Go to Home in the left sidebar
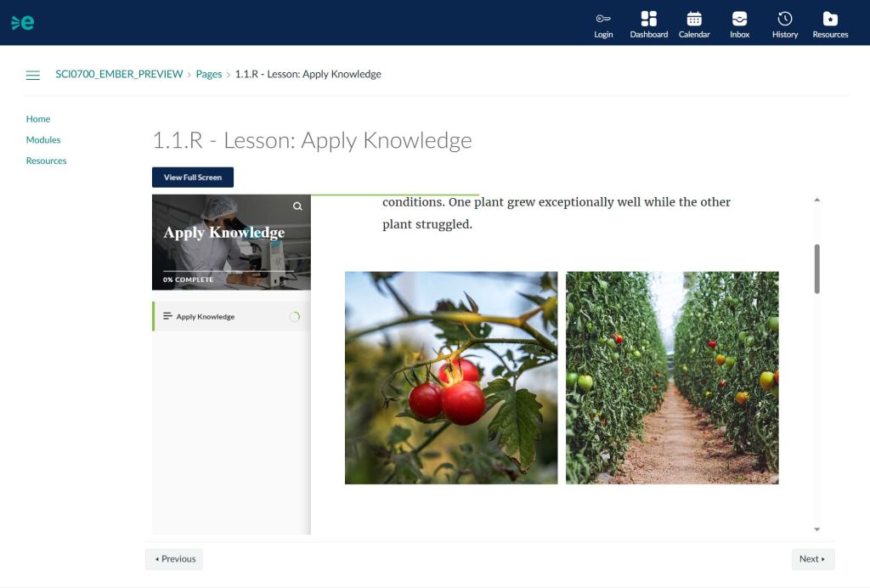The height and width of the screenshot is (588, 870). pyautogui.click(x=37, y=118)
